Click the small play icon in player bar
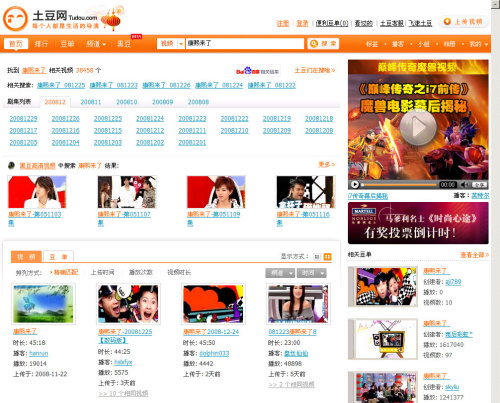500x403 pixels. [355, 184]
